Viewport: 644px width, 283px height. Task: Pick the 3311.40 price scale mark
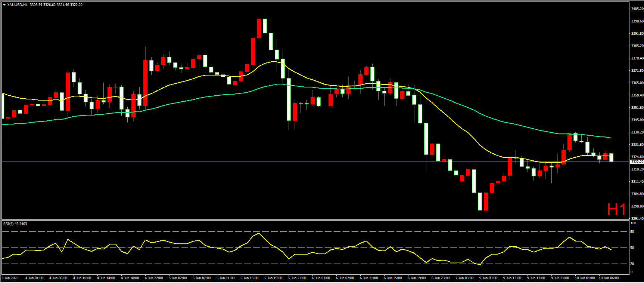tap(637, 182)
